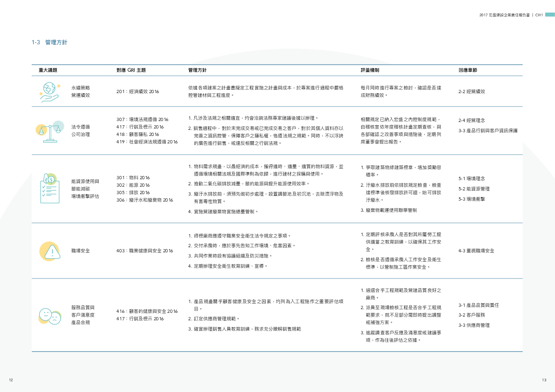Click the 重大議題 column header
Viewport: 555px width, 392px height.
(48, 70)
